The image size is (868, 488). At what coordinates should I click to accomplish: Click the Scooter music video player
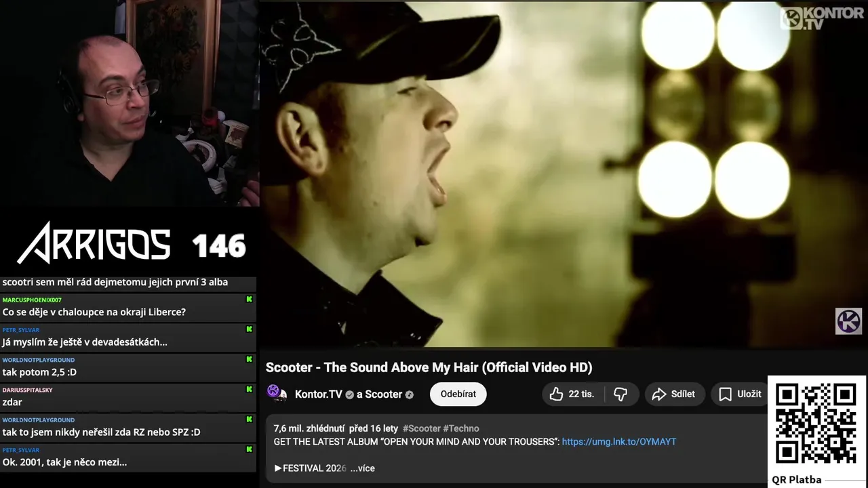coord(564,174)
